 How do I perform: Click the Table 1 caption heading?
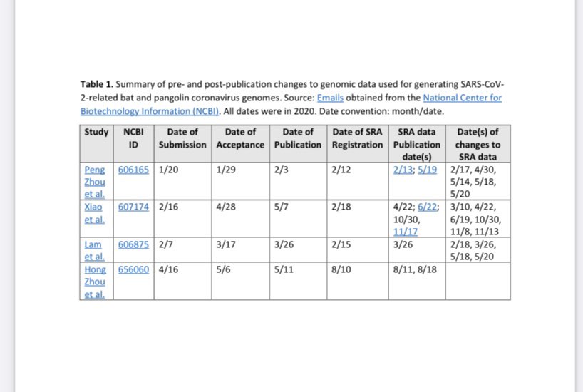pos(98,85)
